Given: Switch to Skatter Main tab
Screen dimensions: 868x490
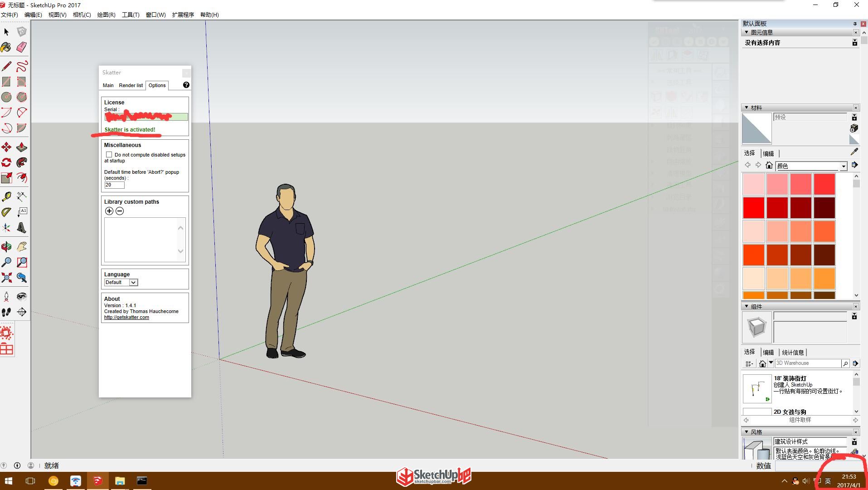Looking at the screenshot, I should (108, 85).
